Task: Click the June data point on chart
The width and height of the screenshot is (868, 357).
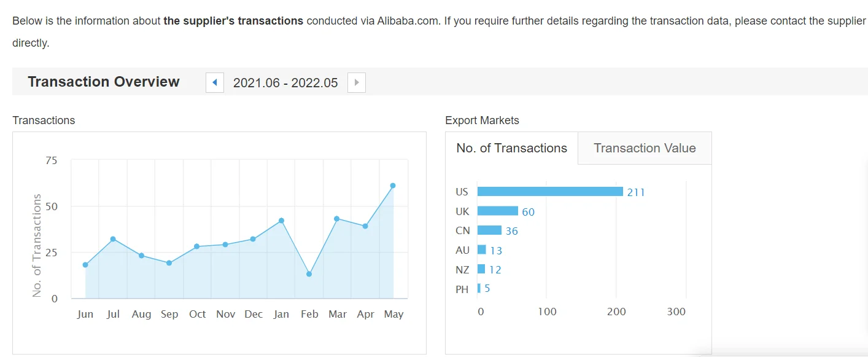Action: click(85, 265)
